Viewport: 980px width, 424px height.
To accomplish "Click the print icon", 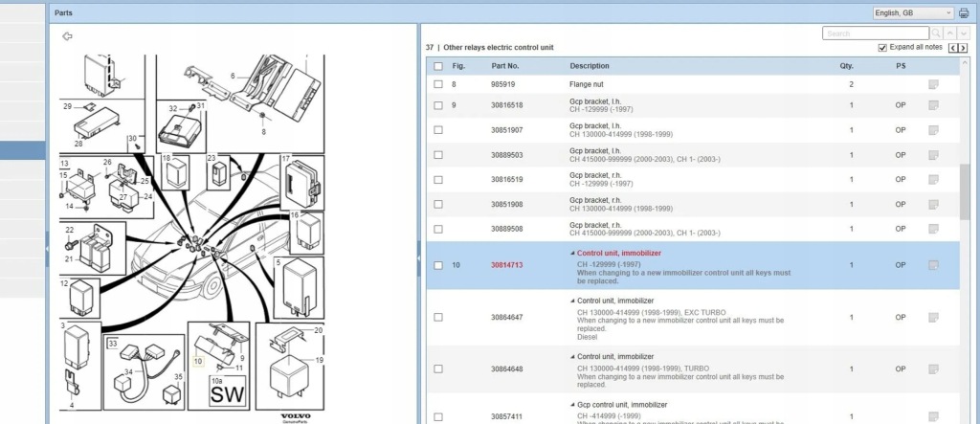I will point(964,13).
